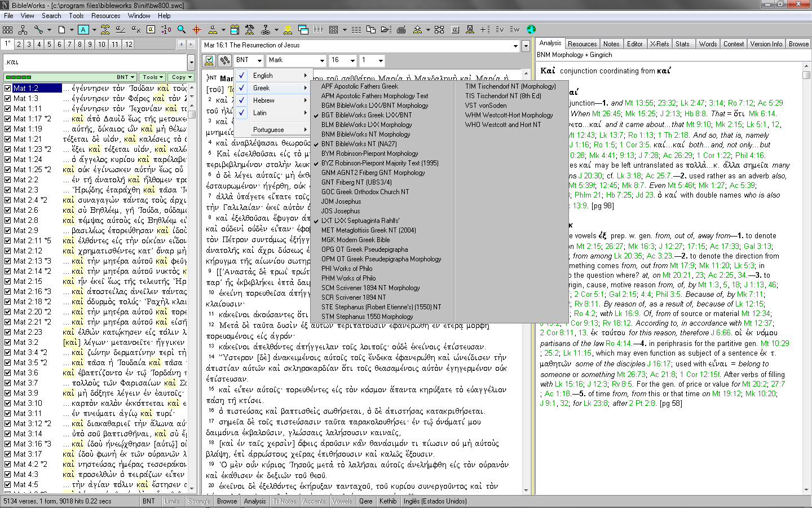The image size is (812, 508).
Task: Open the Copy dropdown above the results list
Action: pos(182,77)
